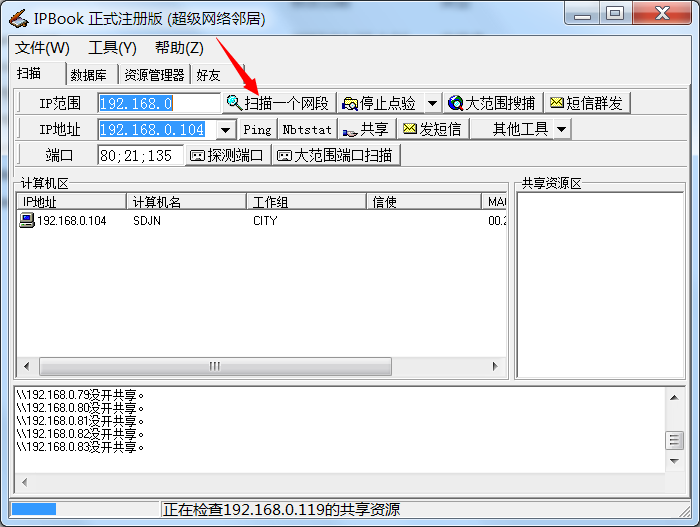Sort by the MAC column header
The height and width of the screenshot is (527, 700).
point(494,202)
